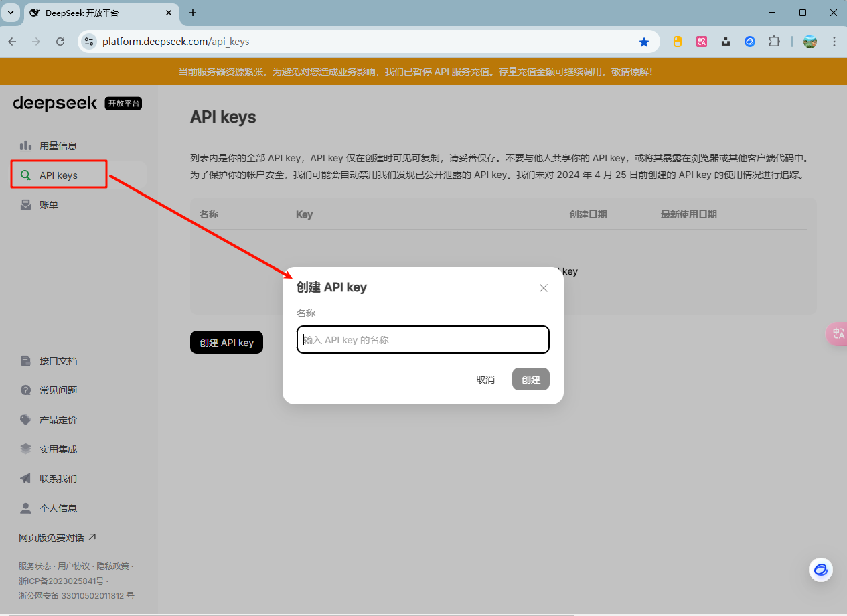Image resolution: width=847 pixels, height=616 pixels.
Task: Click the 用量信息 bar chart icon
Action: point(26,145)
